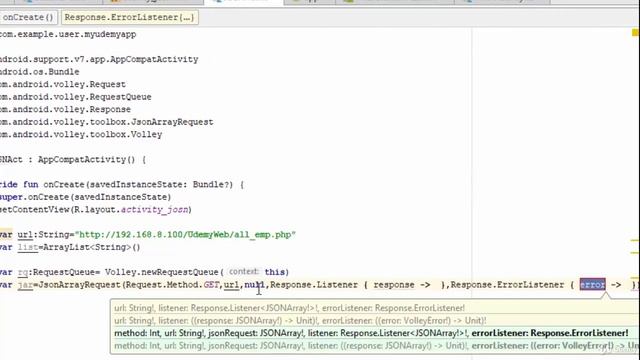Click the com.android.volley.Response import line
Viewport: 640px width, 360px height.
pos(65,109)
